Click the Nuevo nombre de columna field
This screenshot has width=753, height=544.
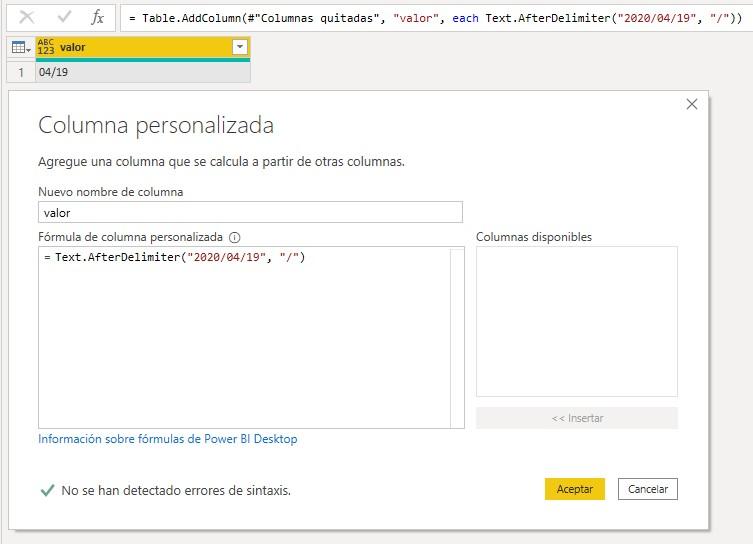tap(250, 212)
